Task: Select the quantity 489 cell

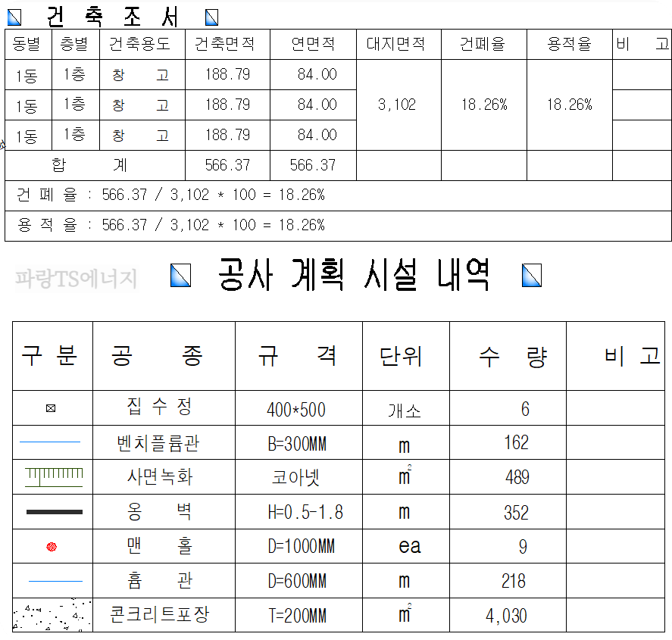Action: [517, 478]
